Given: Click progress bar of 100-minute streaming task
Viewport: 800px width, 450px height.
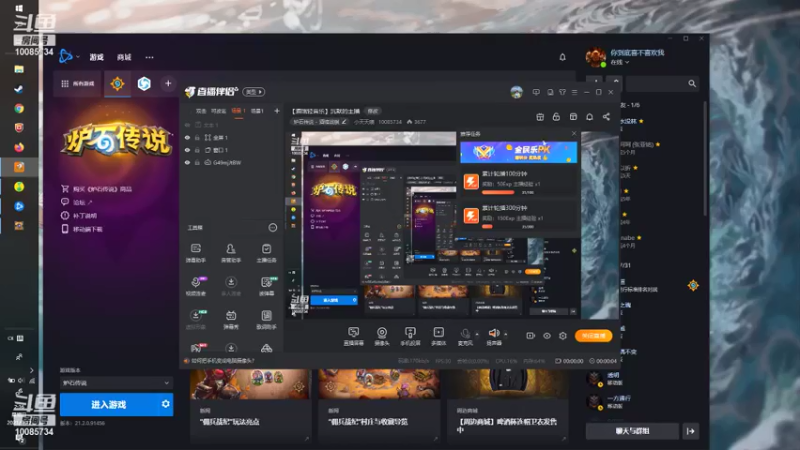Looking at the screenshot, I should (x=498, y=192).
